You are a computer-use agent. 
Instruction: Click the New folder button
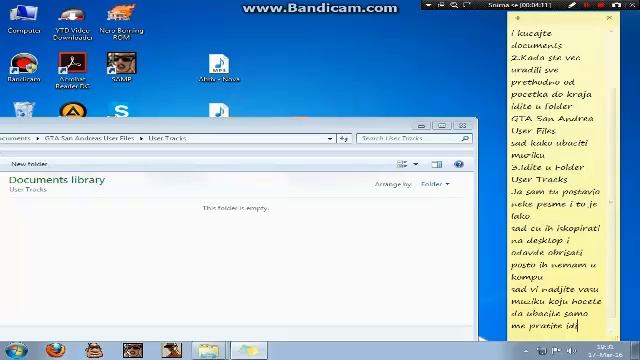pyautogui.click(x=29, y=164)
